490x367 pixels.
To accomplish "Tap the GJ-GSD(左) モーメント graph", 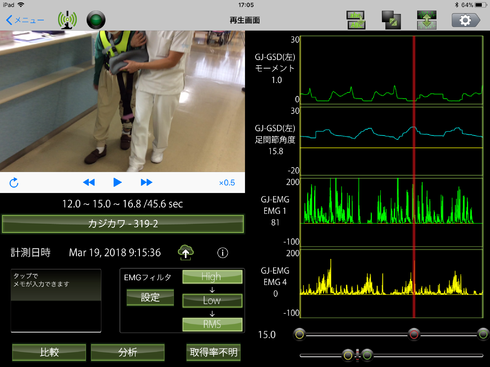I will (392, 71).
